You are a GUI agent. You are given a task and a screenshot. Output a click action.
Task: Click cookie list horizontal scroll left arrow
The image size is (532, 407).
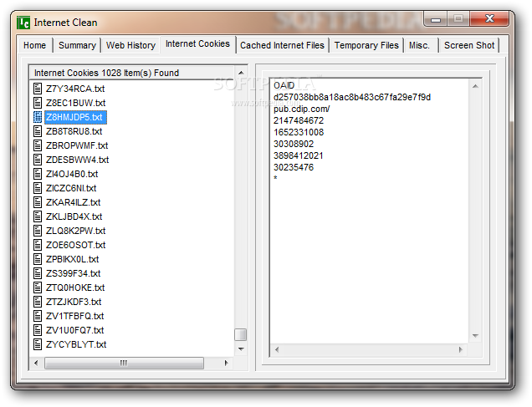pyautogui.click(x=36, y=364)
